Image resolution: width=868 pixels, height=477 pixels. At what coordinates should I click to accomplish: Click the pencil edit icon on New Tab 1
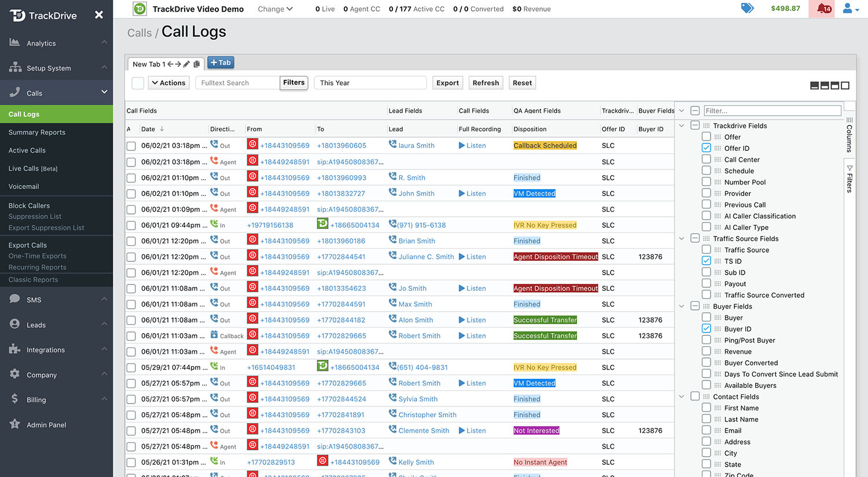tap(186, 64)
